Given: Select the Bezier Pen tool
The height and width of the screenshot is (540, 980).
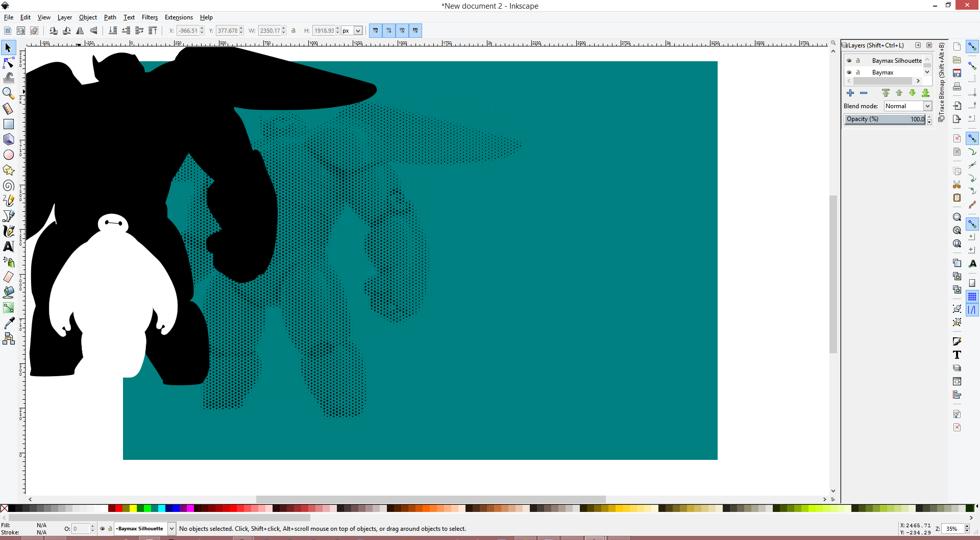Looking at the screenshot, I should pos(8,216).
